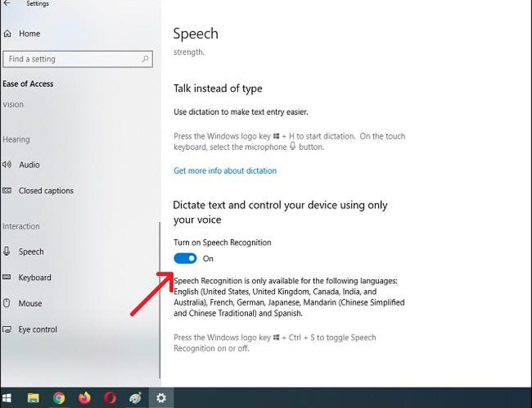532x408 pixels.
Task: Click the Keyboard icon in sidebar
Action: tap(7, 277)
